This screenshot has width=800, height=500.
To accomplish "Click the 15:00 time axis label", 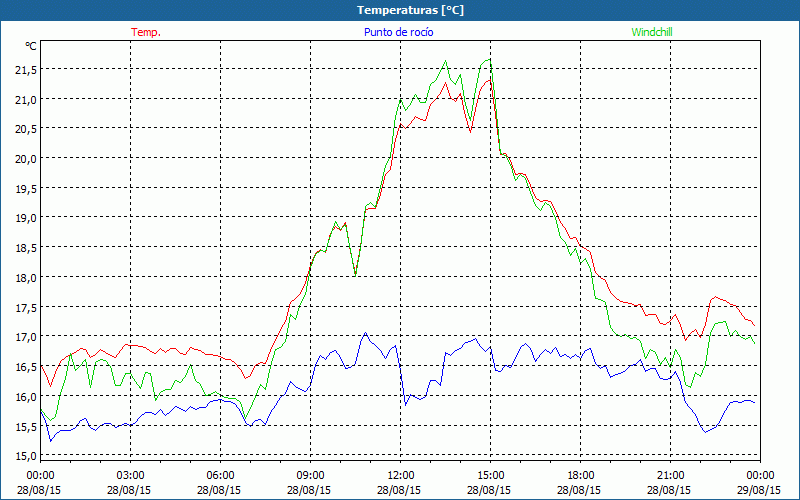I will point(491,476).
